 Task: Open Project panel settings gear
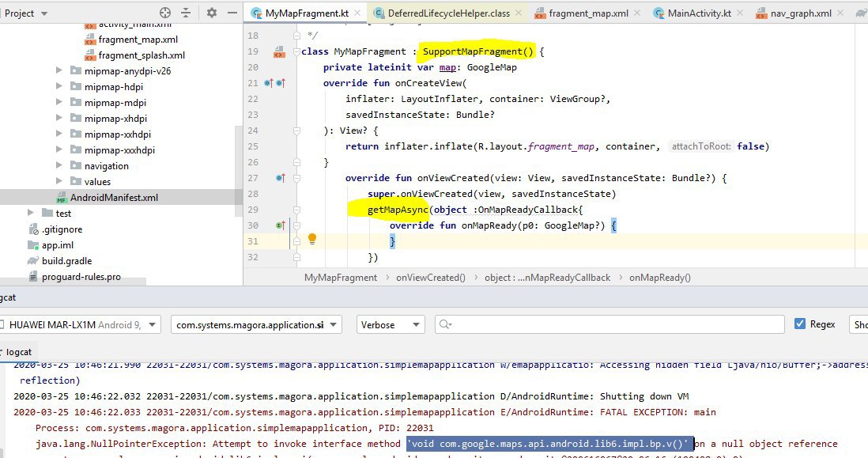point(211,12)
